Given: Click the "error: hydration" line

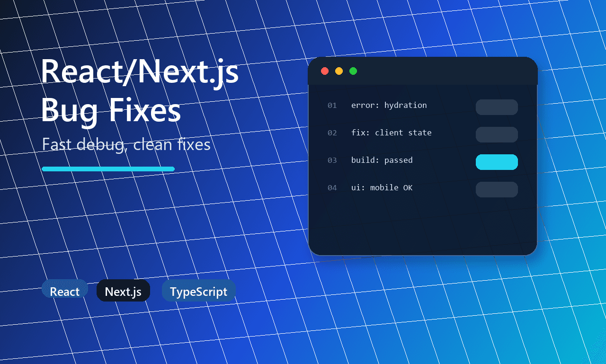Looking at the screenshot, I should pyautogui.click(x=389, y=106).
